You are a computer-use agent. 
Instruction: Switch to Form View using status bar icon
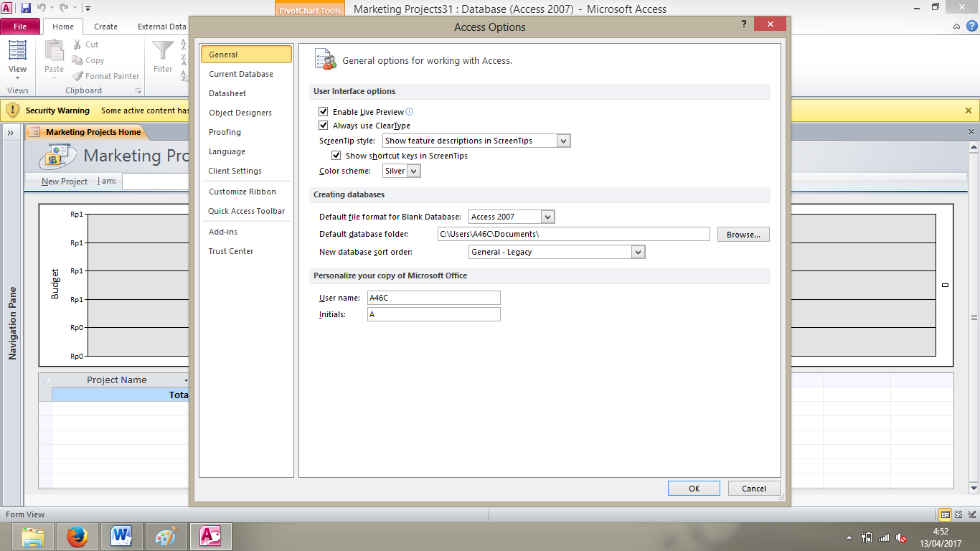[x=946, y=514]
